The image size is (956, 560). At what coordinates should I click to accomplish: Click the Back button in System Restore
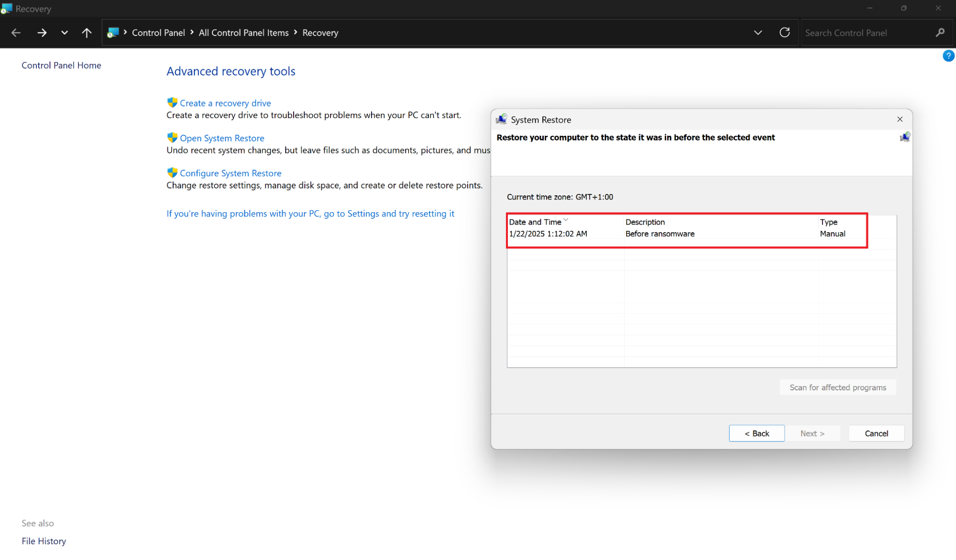757,433
